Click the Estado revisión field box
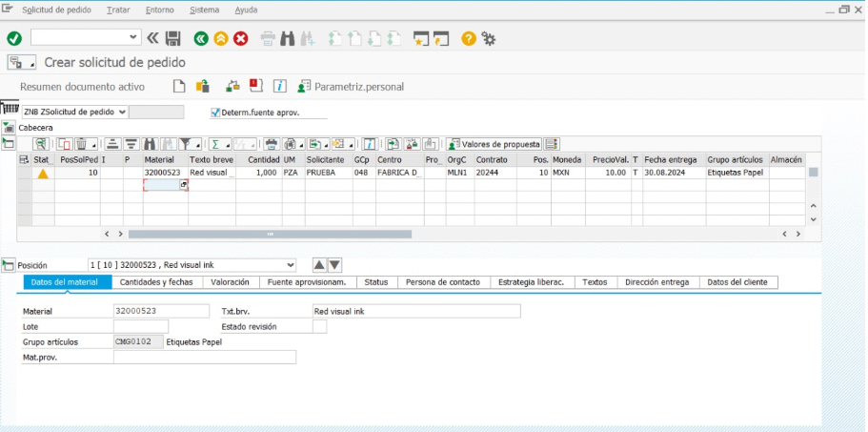The height and width of the screenshot is (432, 868). [319, 327]
